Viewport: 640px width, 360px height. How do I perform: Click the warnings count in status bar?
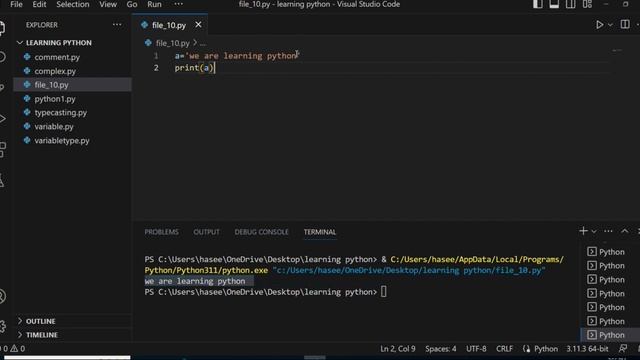click(x=18, y=349)
